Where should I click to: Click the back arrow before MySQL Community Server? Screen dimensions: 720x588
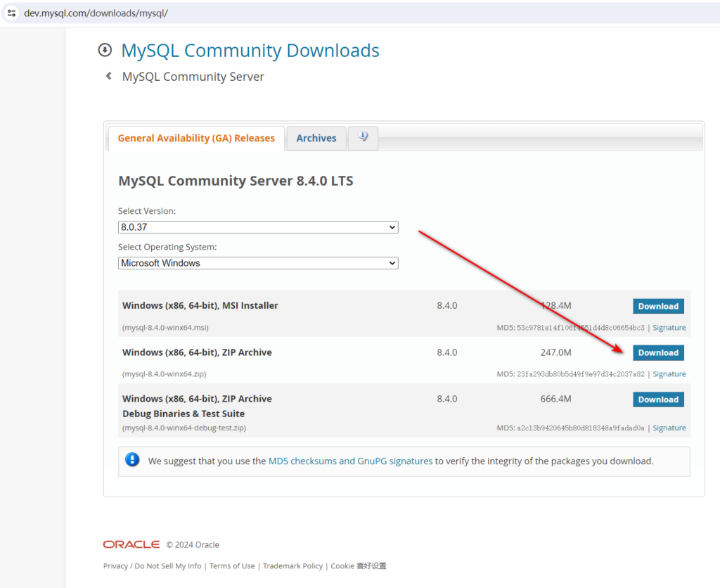click(x=109, y=76)
